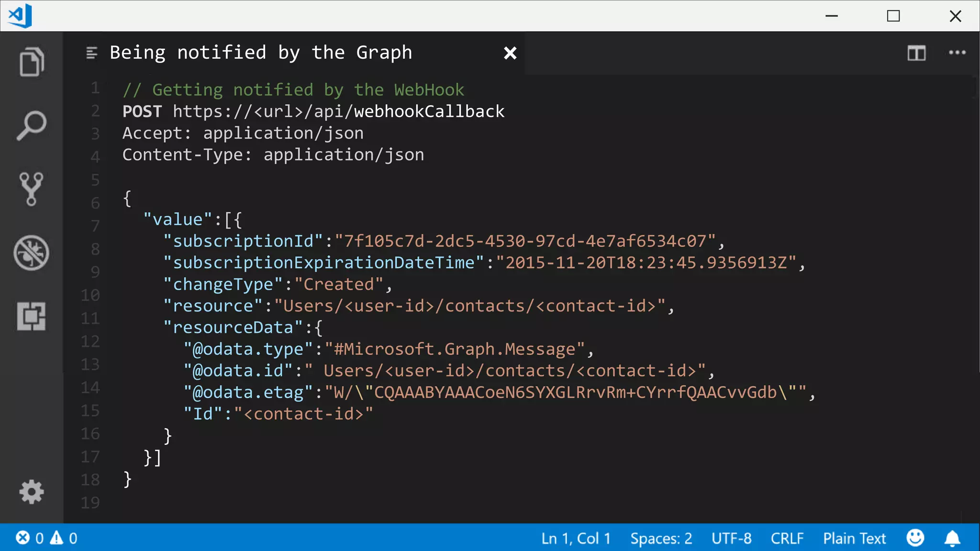This screenshot has width=980, height=551.
Task: Maximize the VS Code window
Action: point(893,16)
